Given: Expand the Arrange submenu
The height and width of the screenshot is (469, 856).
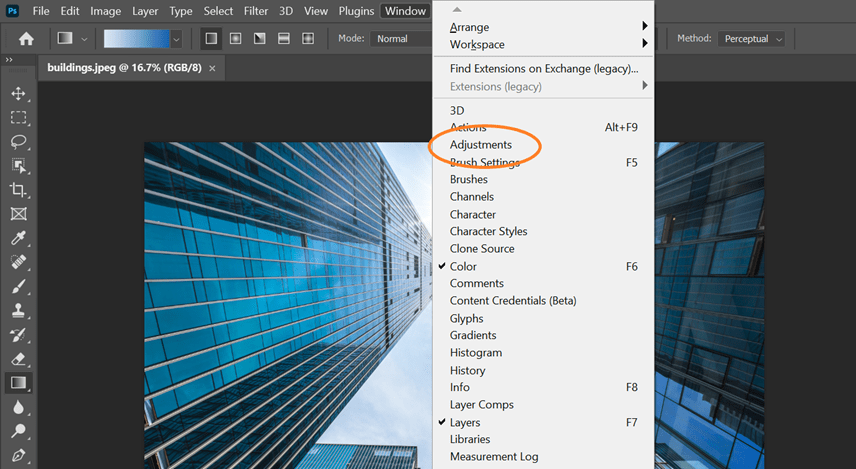Looking at the screenshot, I should pos(544,27).
